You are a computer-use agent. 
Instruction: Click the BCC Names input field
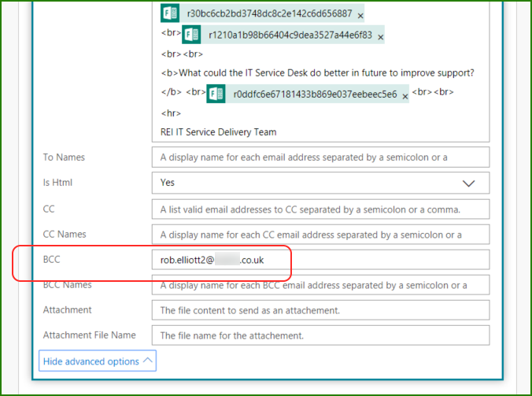coord(320,285)
